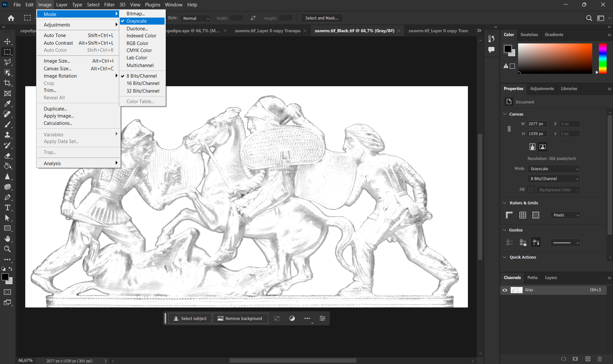This screenshot has width=613, height=364.
Task: Open the Style dropdown set to Normal
Action: [195, 19]
